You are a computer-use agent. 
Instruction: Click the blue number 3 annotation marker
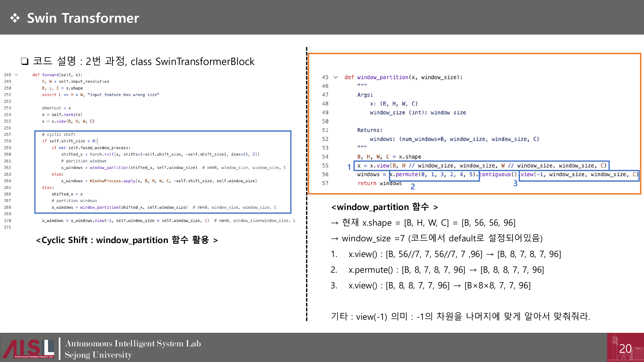[515, 183]
